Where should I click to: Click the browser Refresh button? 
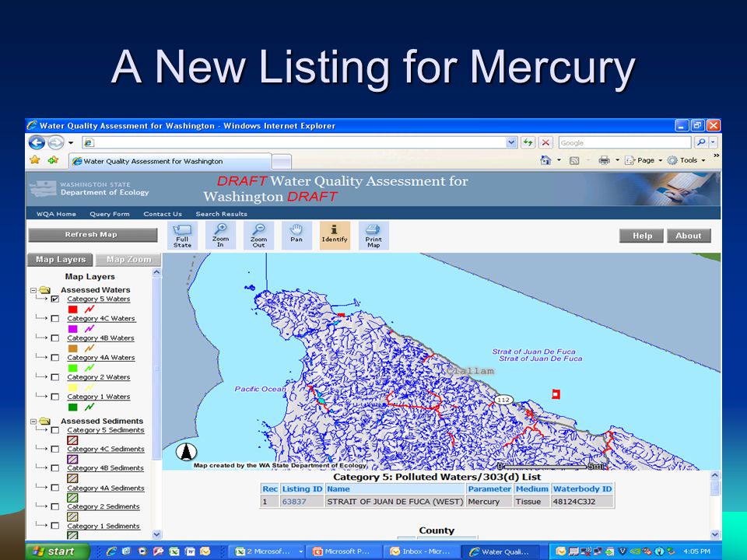(528, 142)
